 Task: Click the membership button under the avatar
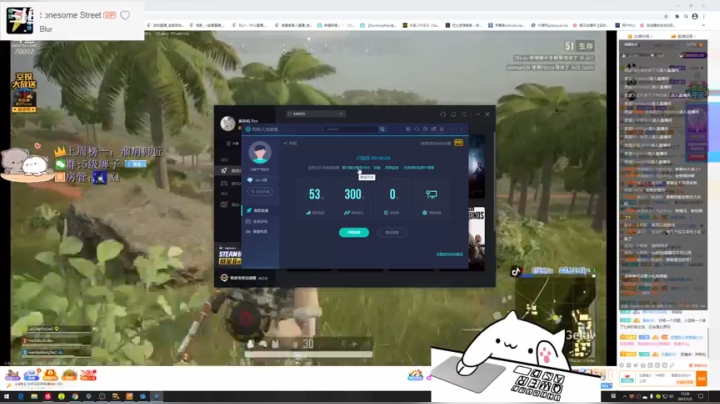[260, 191]
